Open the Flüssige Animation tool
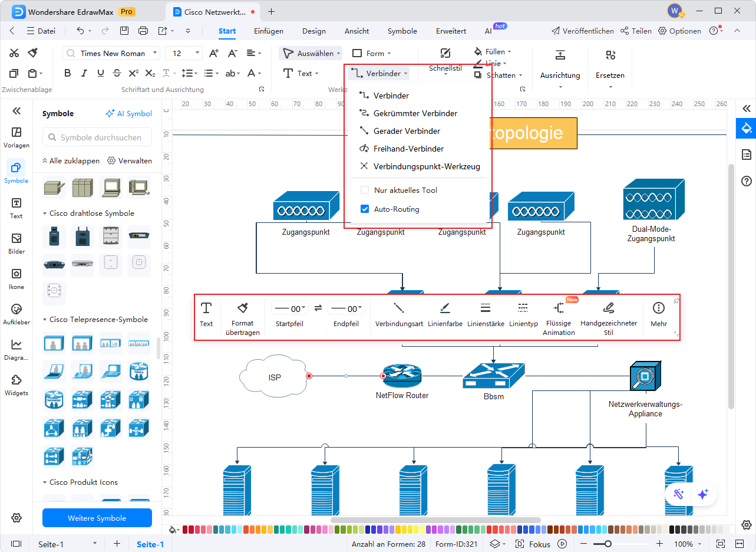 tap(559, 308)
